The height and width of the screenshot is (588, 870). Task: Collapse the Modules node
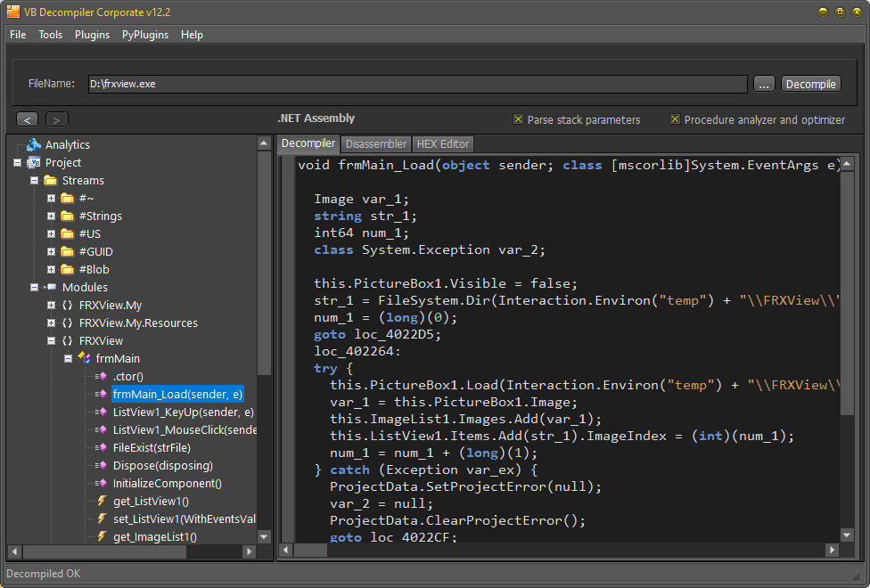(x=34, y=288)
